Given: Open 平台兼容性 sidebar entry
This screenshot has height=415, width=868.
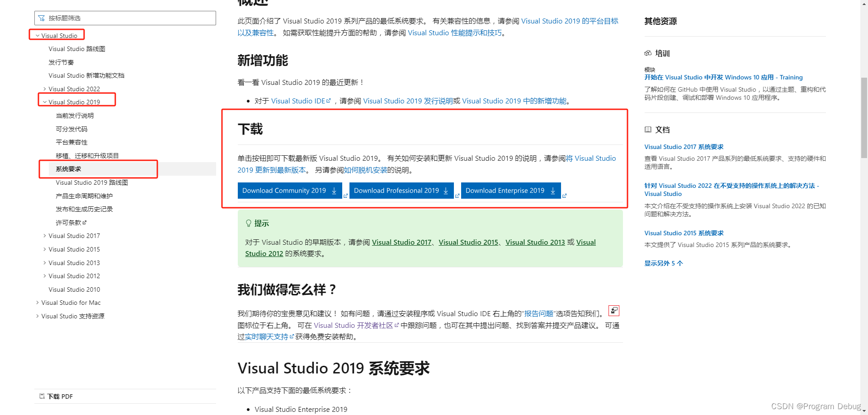Looking at the screenshot, I should (71, 142).
